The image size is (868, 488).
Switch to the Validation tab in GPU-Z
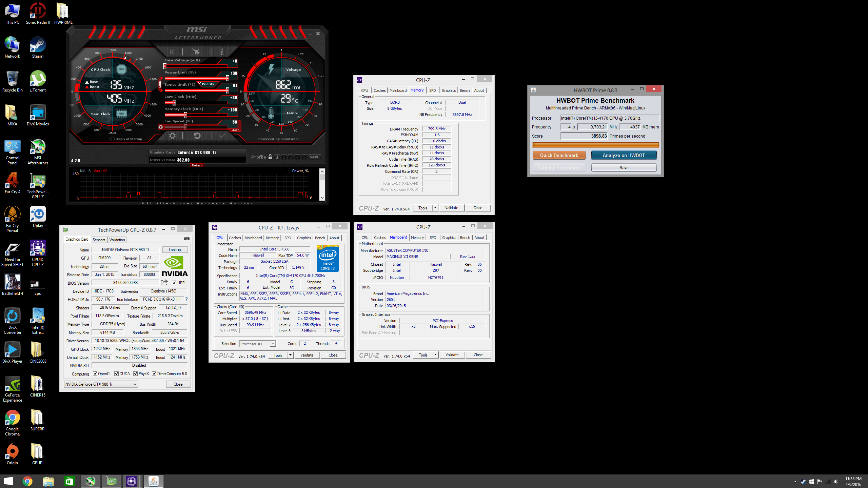[117, 240]
